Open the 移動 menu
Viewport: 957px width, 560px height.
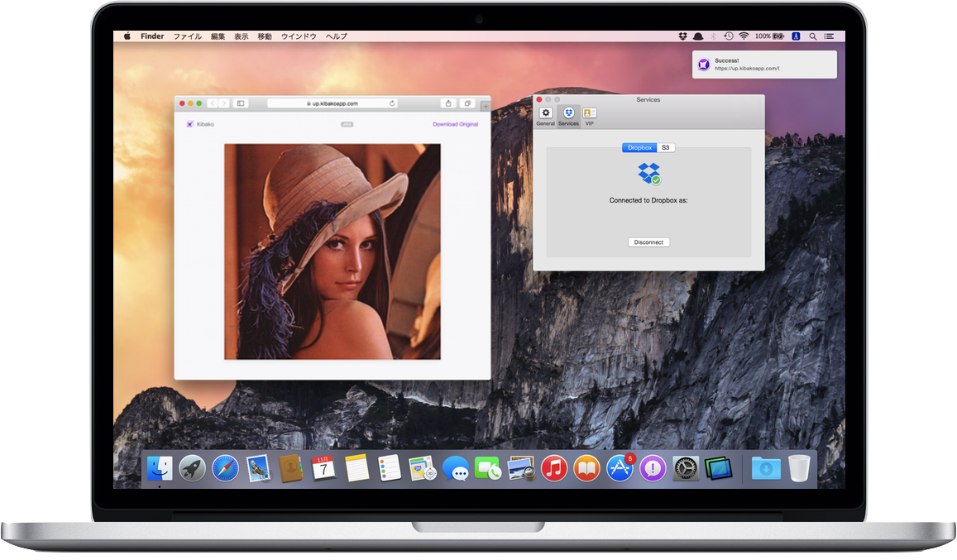pos(265,36)
